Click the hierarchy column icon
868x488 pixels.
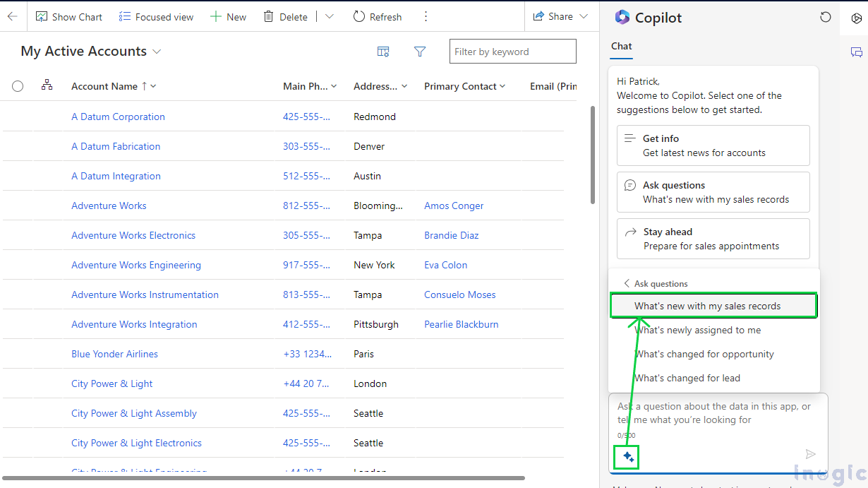(47, 85)
